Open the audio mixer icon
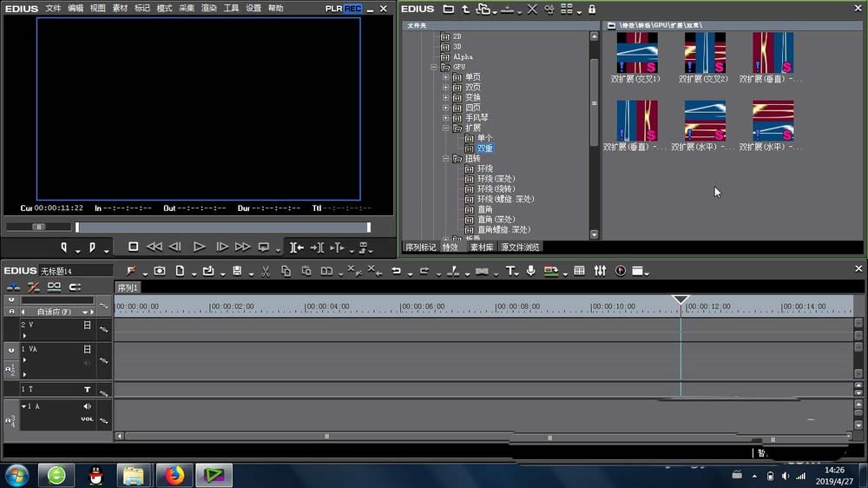868x488 pixels. point(600,271)
